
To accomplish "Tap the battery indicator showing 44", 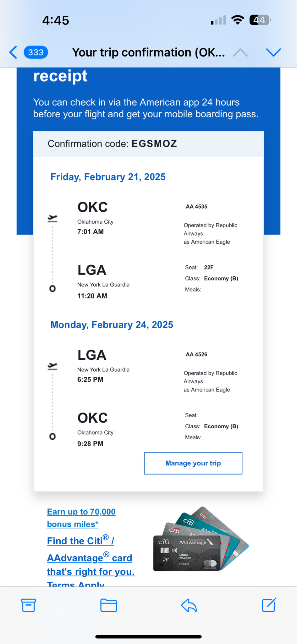I will tap(260, 20).
